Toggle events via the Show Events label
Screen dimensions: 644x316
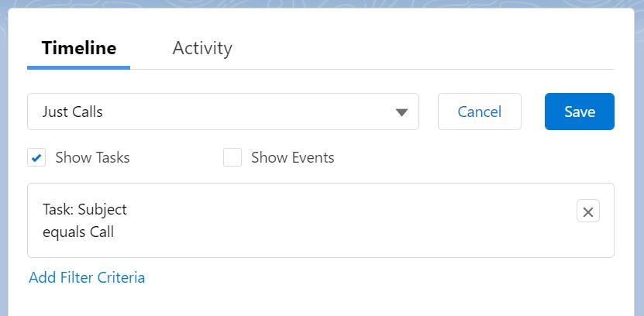point(293,157)
